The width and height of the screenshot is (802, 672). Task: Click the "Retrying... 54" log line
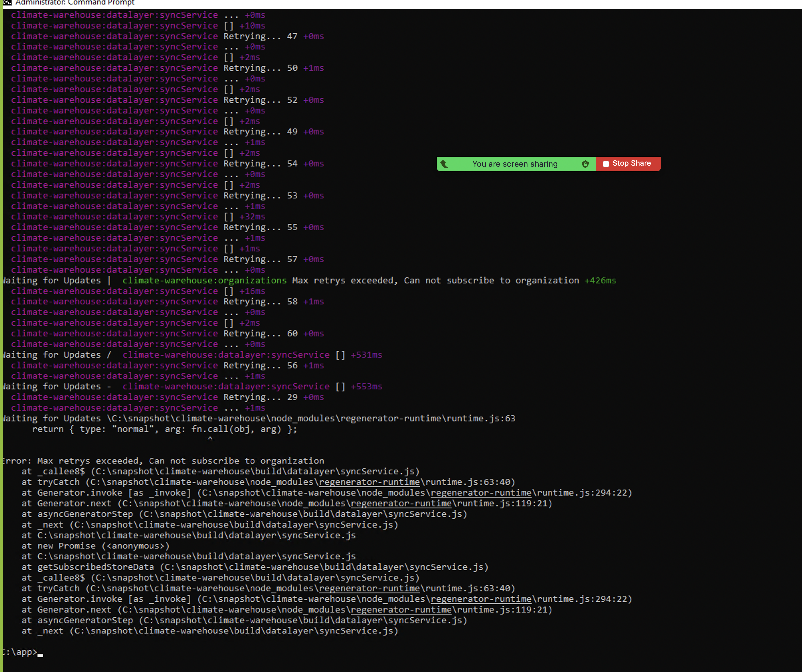click(167, 164)
